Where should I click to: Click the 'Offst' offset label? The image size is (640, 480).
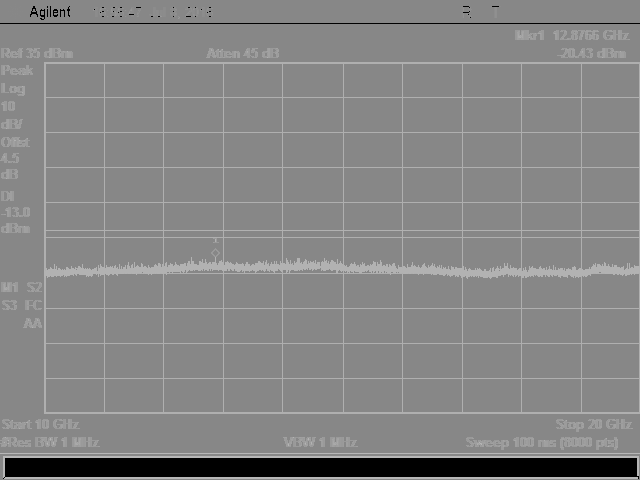16,142
